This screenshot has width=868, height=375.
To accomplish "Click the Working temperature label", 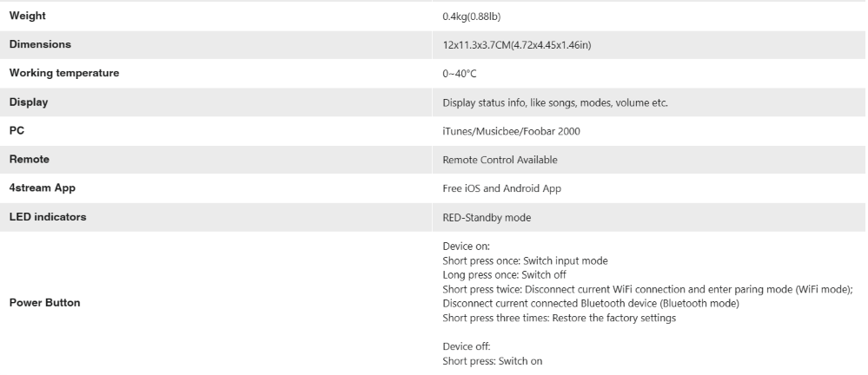I will pos(64,73).
